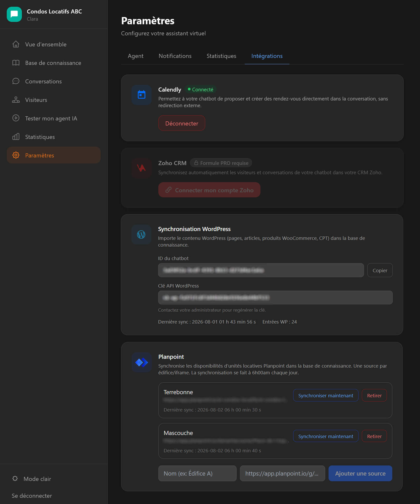
Task: Click WordPress 'Dernière sync : 2026-08-01' text
Action: tap(207, 322)
